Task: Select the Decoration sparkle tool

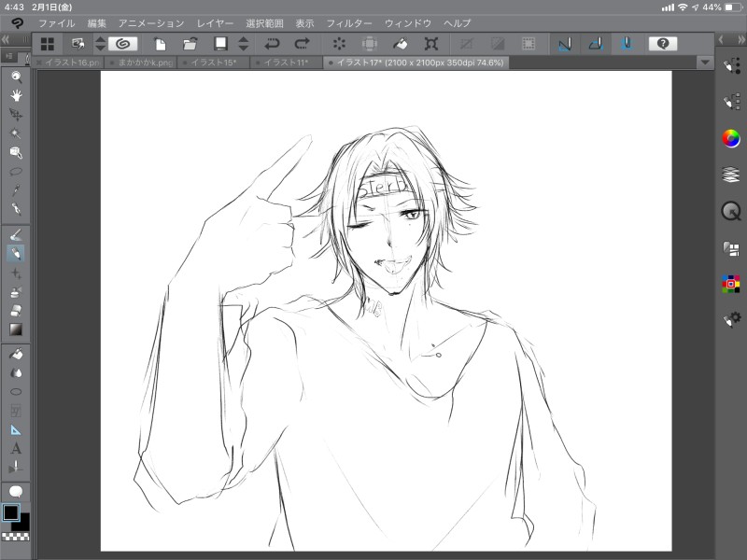Action: click(x=16, y=273)
